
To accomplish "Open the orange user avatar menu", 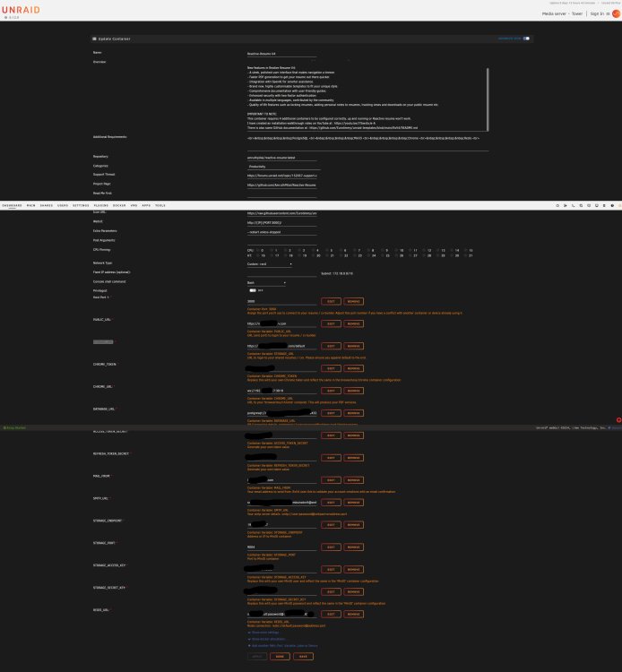I will (616, 13).
